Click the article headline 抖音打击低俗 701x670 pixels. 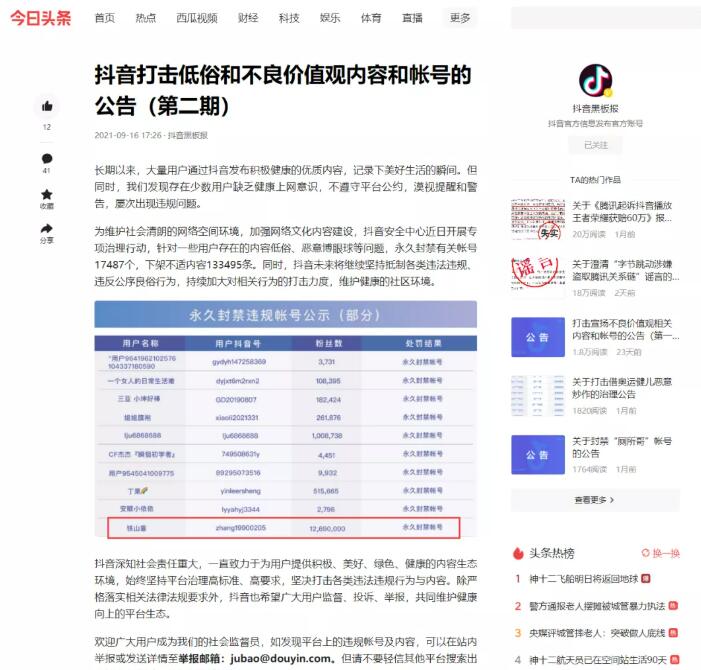pos(283,90)
